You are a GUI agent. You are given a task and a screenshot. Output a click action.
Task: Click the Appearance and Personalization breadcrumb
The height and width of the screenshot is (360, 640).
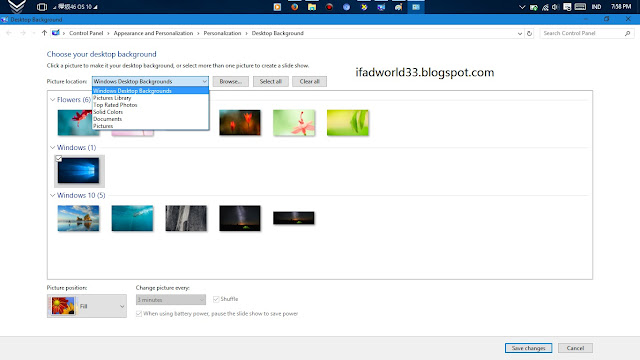pyautogui.click(x=153, y=33)
